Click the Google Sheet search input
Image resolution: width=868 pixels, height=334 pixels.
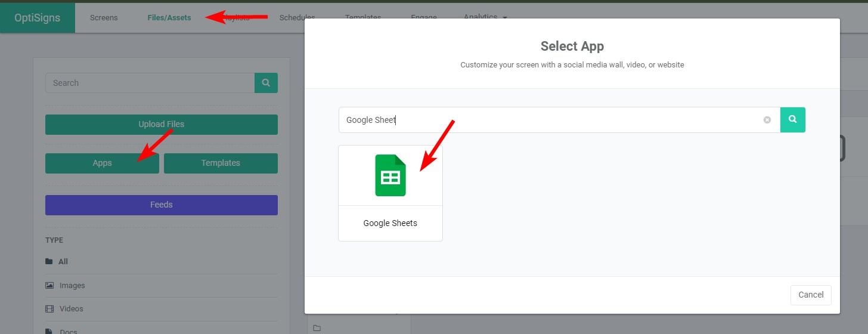tap(548, 120)
